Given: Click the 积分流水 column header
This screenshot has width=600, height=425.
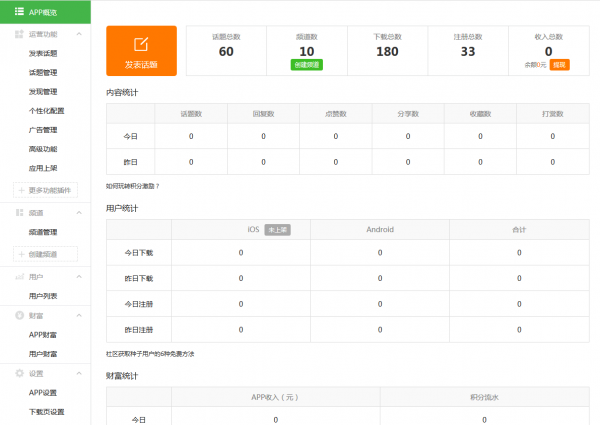Looking at the screenshot, I should [484, 397].
